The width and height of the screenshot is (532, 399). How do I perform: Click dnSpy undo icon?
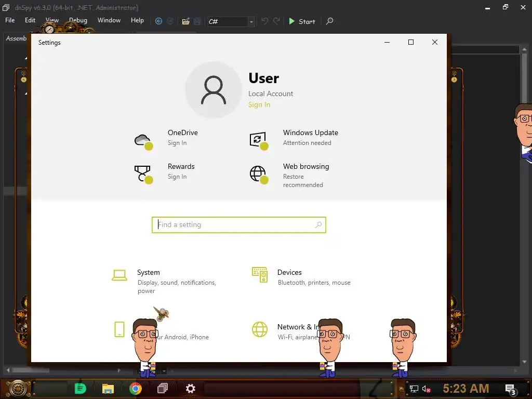tap(264, 21)
